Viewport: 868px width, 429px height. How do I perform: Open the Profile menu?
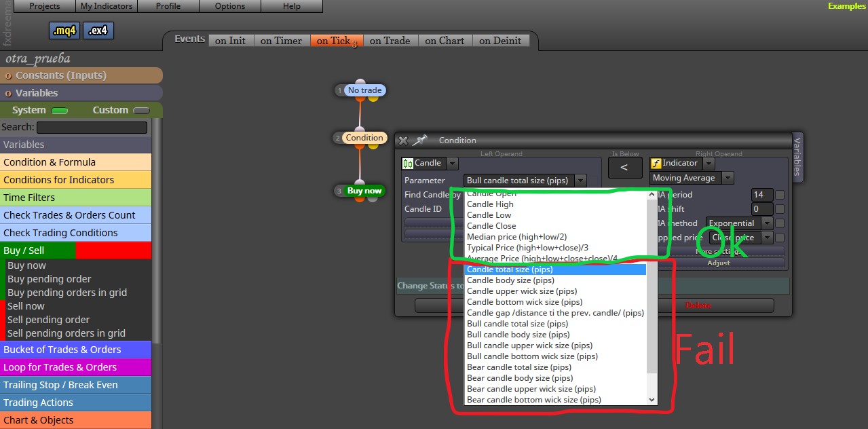coord(168,6)
